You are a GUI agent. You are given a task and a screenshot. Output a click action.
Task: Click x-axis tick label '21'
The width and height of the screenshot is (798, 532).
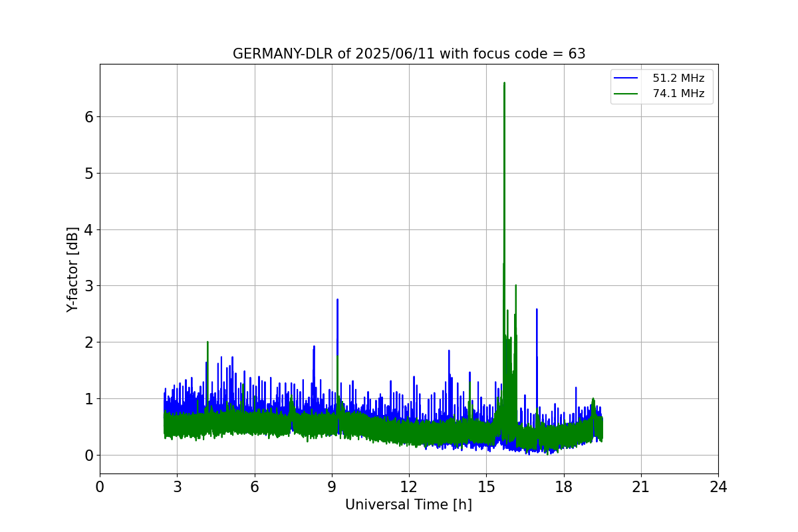pyautogui.click(x=641, y=487)
